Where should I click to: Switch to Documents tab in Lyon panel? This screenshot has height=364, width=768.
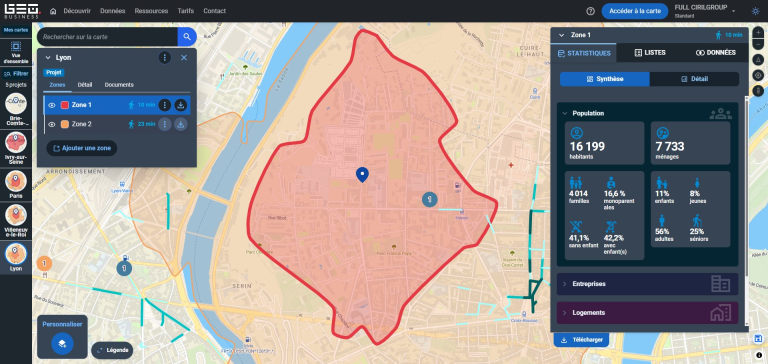(x=119, y=85)
